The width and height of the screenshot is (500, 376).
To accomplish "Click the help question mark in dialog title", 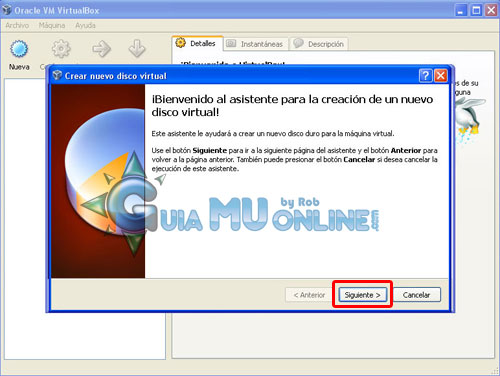I will 425,76.
